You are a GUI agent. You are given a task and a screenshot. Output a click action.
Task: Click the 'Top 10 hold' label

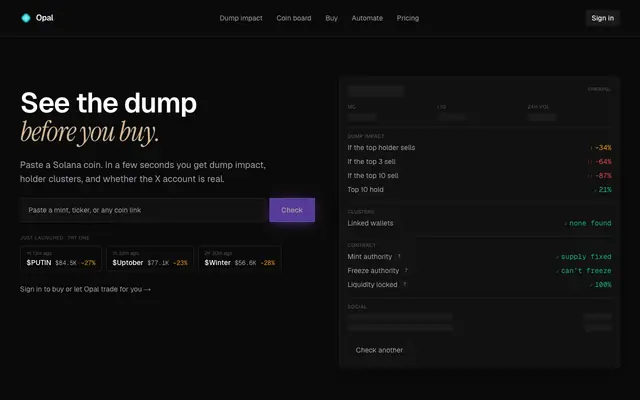[365, 189]
